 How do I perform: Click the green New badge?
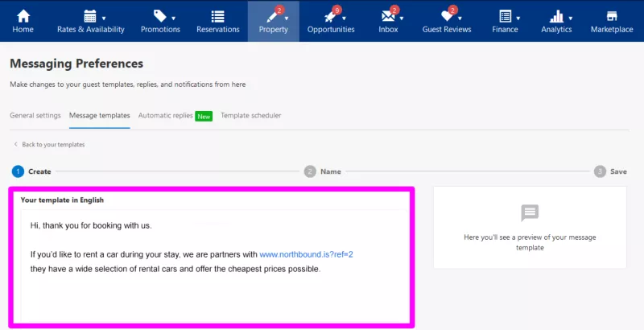[x=204, y=116]
